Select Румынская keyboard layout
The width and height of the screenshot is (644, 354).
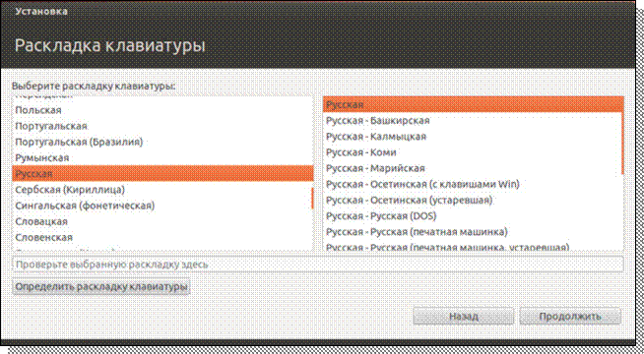click(162, 158)
